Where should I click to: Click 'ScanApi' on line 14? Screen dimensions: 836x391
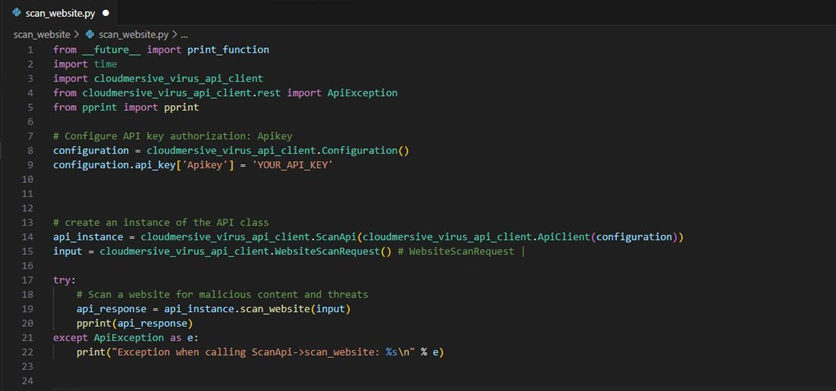(x=336, y=237)
